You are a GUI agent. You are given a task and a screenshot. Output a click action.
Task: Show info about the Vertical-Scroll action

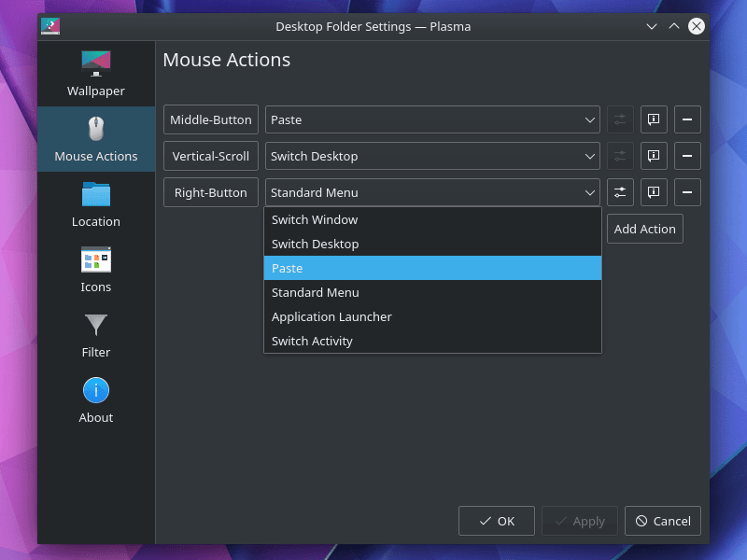654,156
